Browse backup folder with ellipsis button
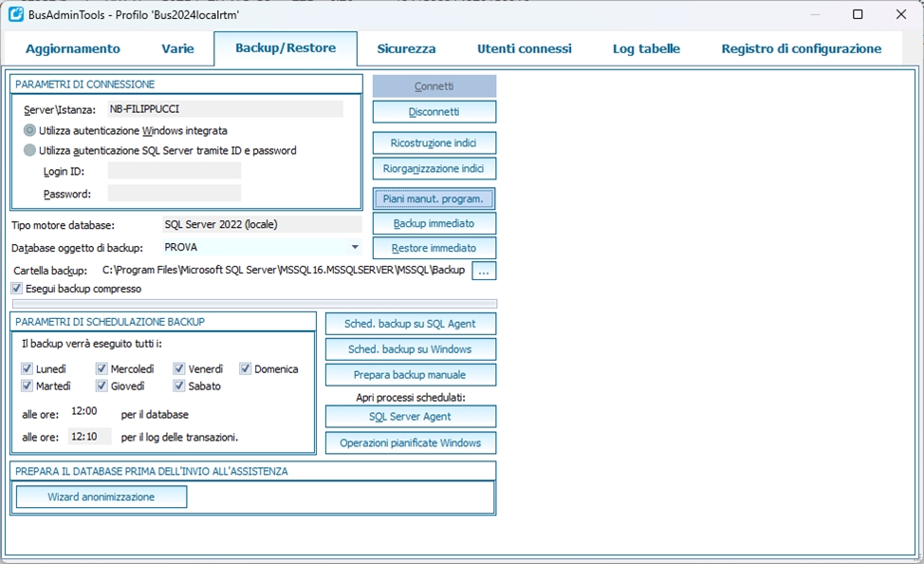The height and width of the screenshot is (564, 924). [x=484, y=271]
